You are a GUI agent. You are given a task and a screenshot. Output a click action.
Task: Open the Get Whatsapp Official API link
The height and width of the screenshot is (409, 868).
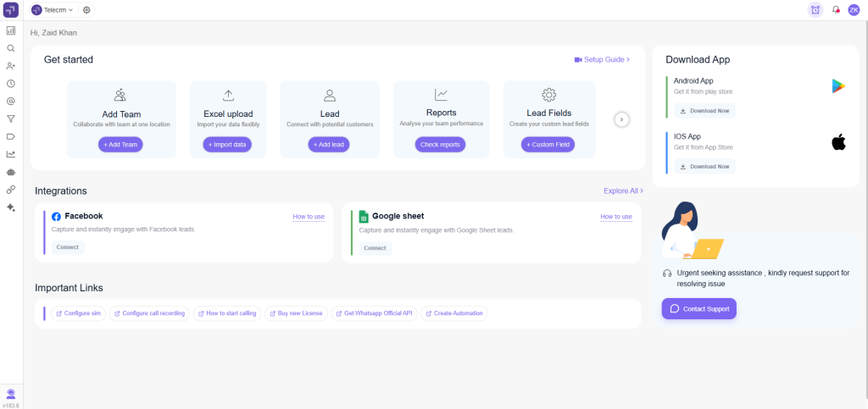(x=373, y=313)
